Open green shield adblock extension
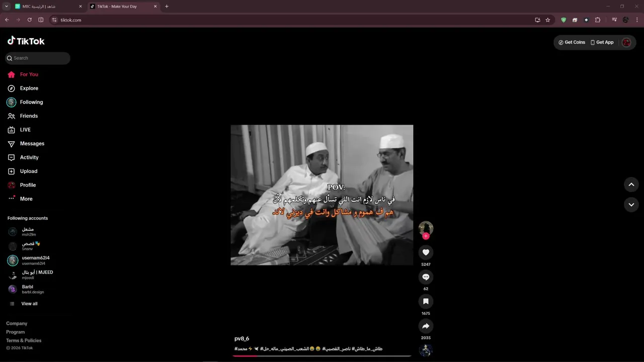The height and width of the screenshot is (362, 644). point(563,20)
